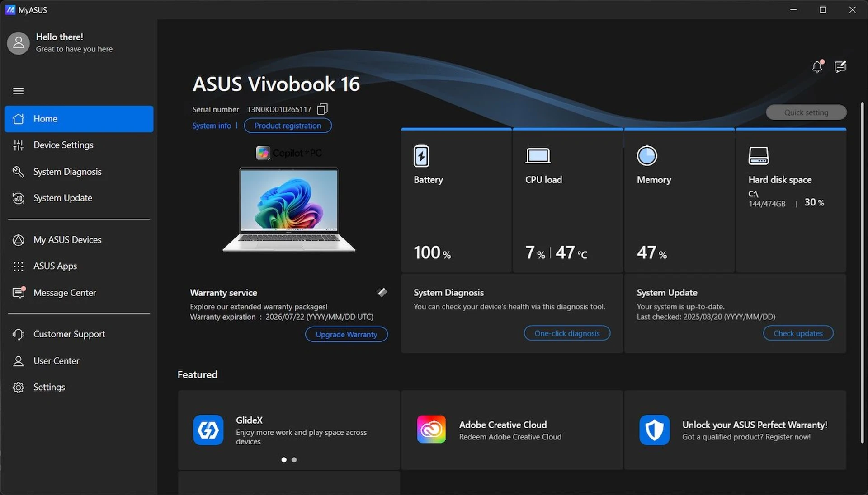
Task: Go to User Center menu item
Action: point(79,361)
